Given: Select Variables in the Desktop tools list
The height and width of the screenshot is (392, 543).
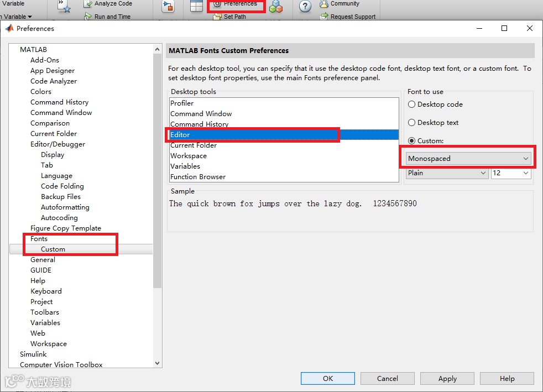Looking at the screenshot, I should (284, 166).
